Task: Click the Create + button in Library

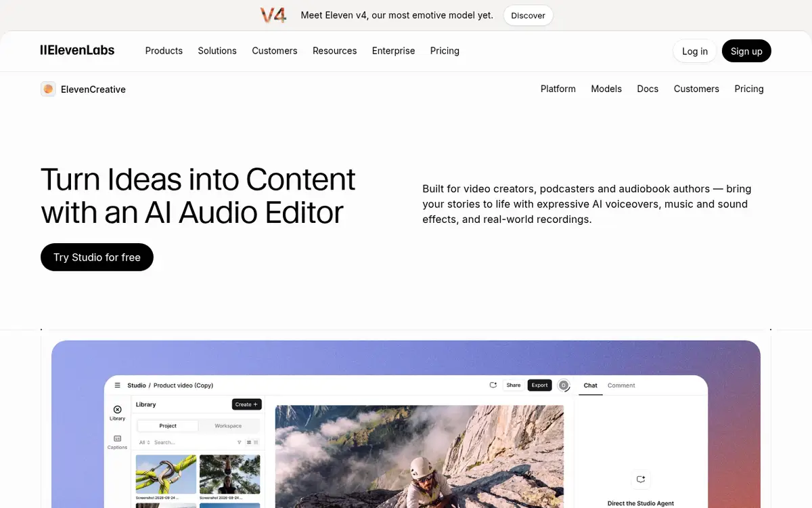Action: point(246,404)
